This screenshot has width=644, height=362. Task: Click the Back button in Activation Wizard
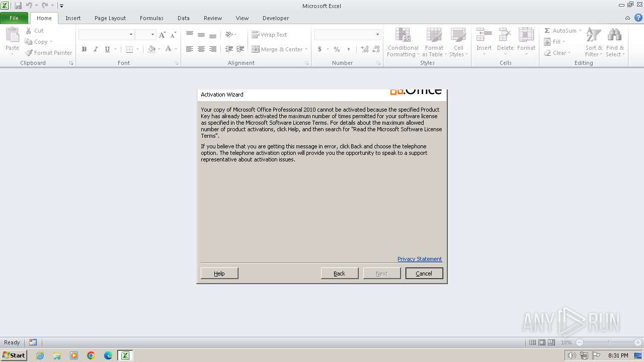pyautogui.click(x=340, y=273)
